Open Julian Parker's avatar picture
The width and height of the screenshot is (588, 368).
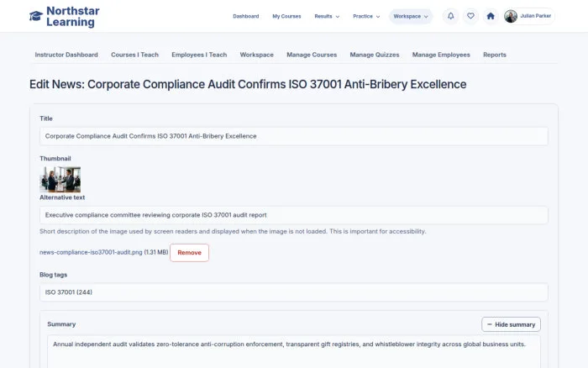pos(511,16)
